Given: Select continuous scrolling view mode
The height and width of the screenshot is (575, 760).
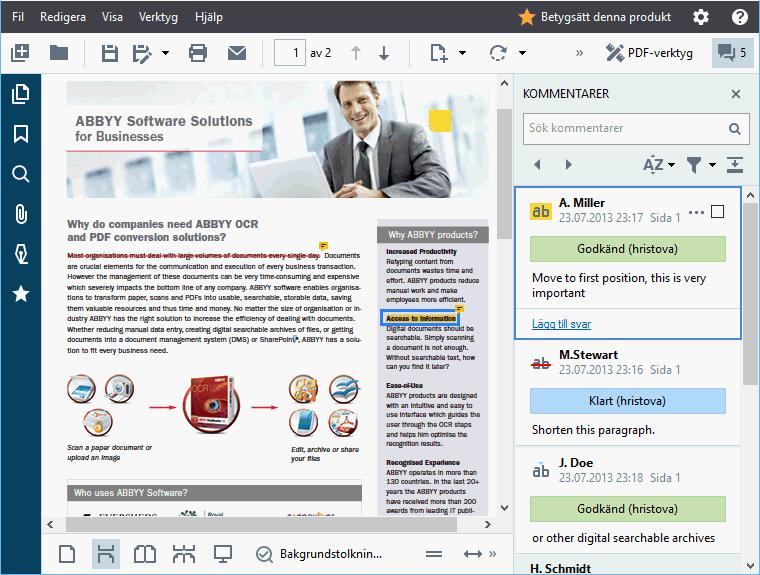Looking at the screenshot, I should tap(106, 554).
